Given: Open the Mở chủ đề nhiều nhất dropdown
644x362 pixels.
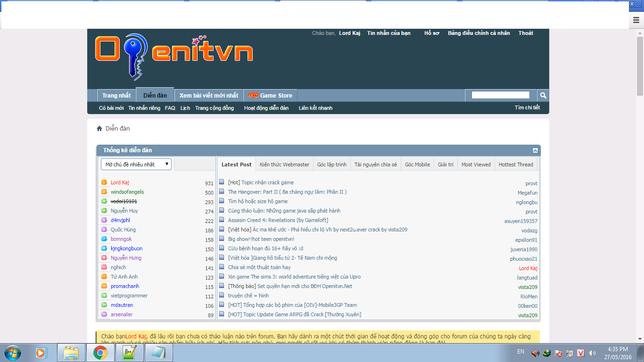Looking at the screenshot, I should 136,165.
